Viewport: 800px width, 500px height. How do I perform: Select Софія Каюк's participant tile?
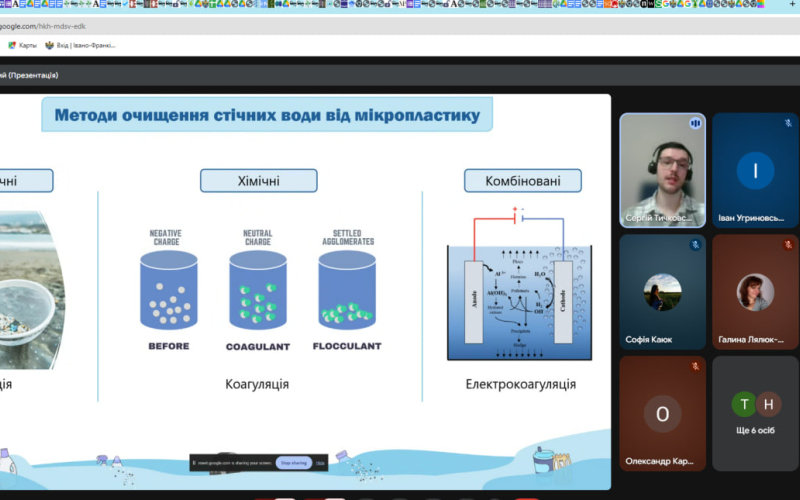pyautogui.click(x=661, y=291)
